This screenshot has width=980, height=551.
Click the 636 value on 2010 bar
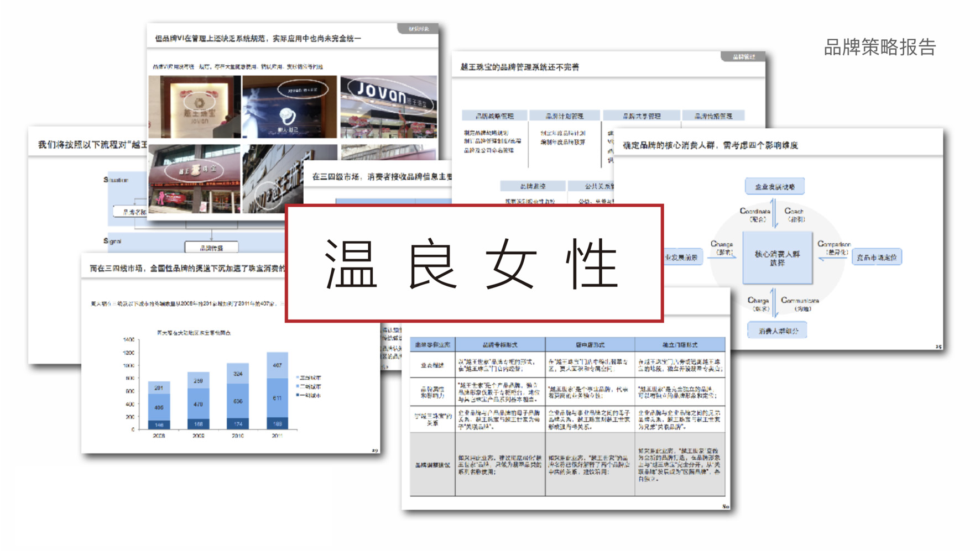238,401
